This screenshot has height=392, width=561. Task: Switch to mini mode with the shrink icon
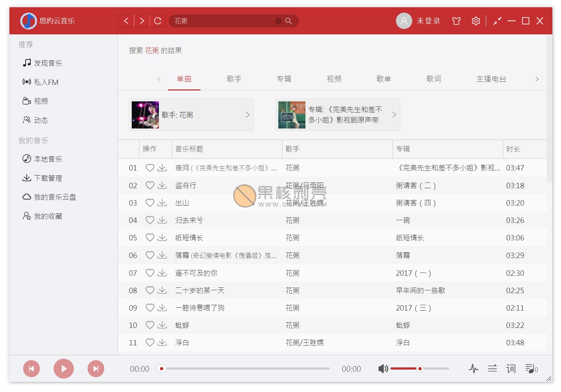[x=497, y=21]
